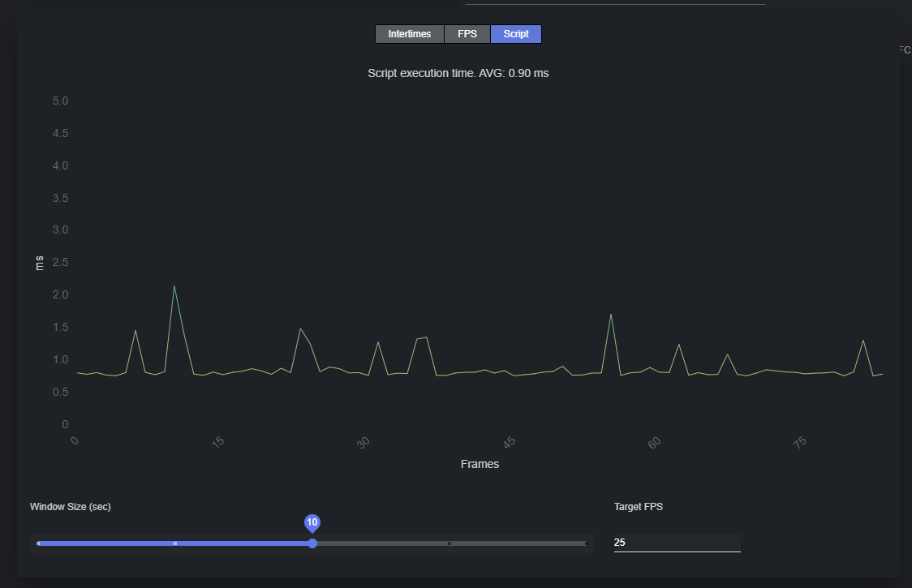Click the Frames x-axis title
Image resolution: width=912 pixels, height=588 pixels.
click(480, 464)
